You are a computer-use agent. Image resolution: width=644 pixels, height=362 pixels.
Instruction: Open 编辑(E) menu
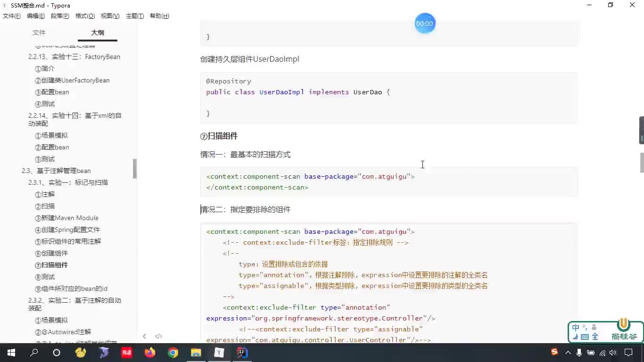point(36,16)
